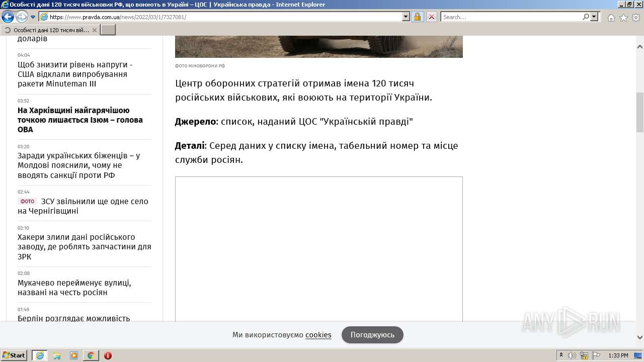This screenshot has height=362, width=644.
Task: Open article "Хакери злили дані російського заводу"
Action: pyautogui.click(x=84, y=247)
